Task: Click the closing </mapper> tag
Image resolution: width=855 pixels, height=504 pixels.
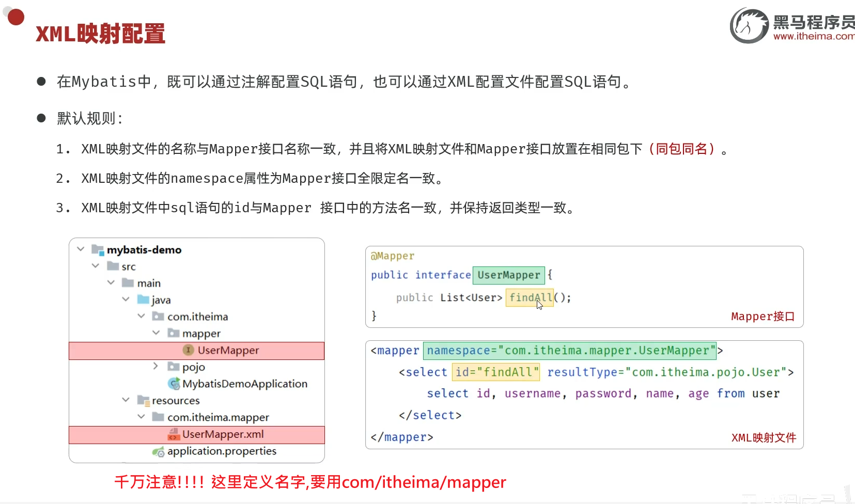Action: 402,437
